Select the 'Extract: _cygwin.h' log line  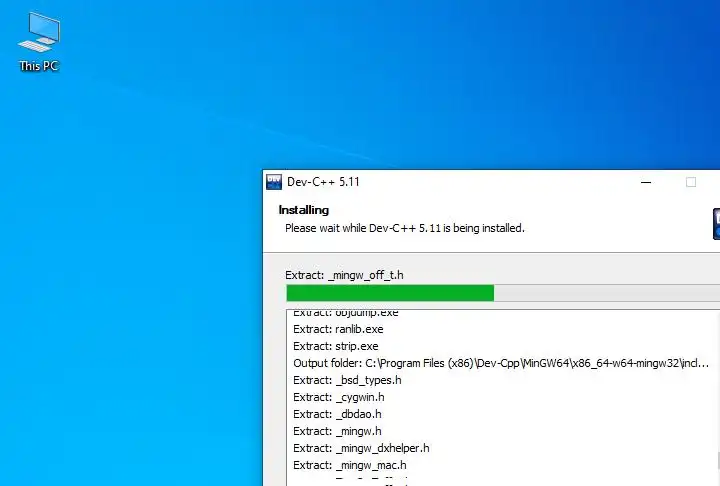click(339, 397)
